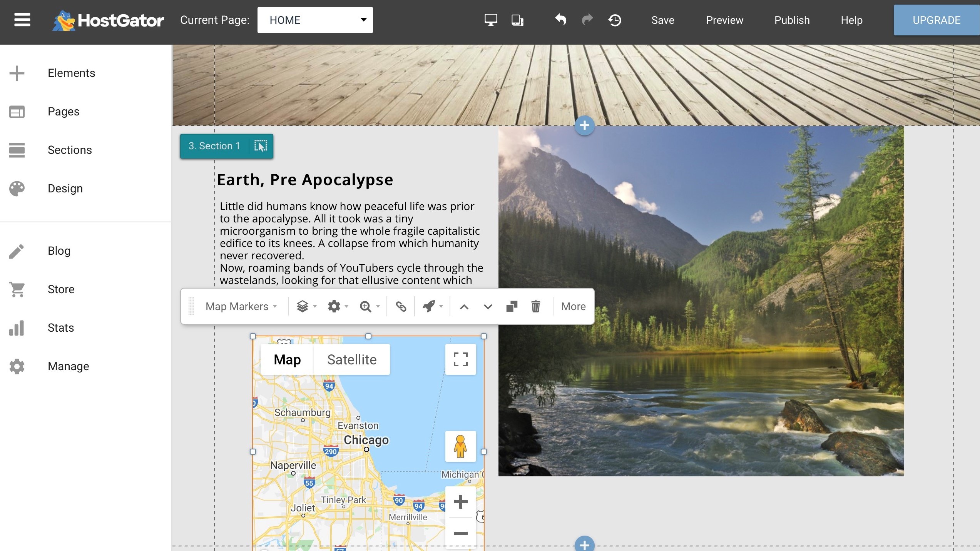The width and height of the screenshot is (980, 551).
Task: Open the hamburger main menu
Action: 22,20
